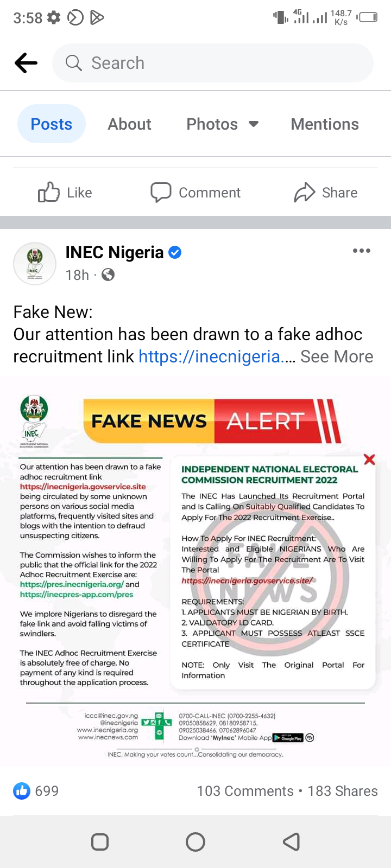The image size is (391, 868).
Task: Tap the back arrow icon
Action: pos(26,63)
